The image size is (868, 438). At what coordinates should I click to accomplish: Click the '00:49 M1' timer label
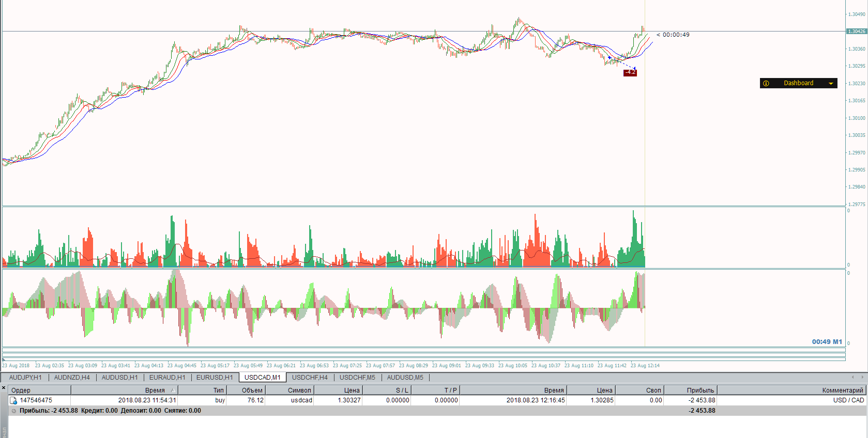pos(827,341)
